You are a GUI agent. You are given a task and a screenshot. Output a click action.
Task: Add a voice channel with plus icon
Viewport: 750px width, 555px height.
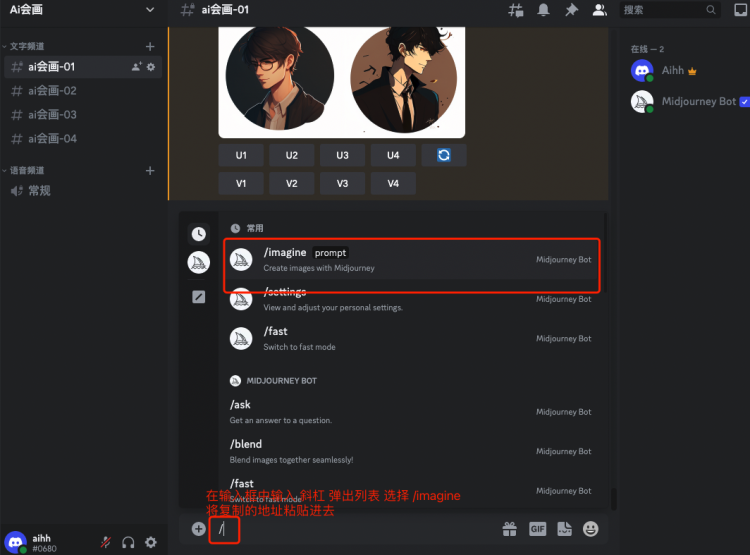pos(150,170)
